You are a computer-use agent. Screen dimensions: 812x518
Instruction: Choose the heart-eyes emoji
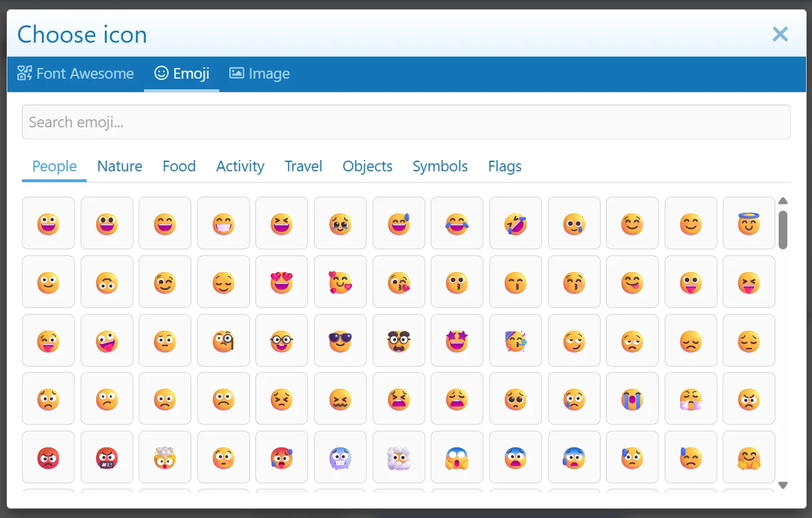click(x=282, y=282)
